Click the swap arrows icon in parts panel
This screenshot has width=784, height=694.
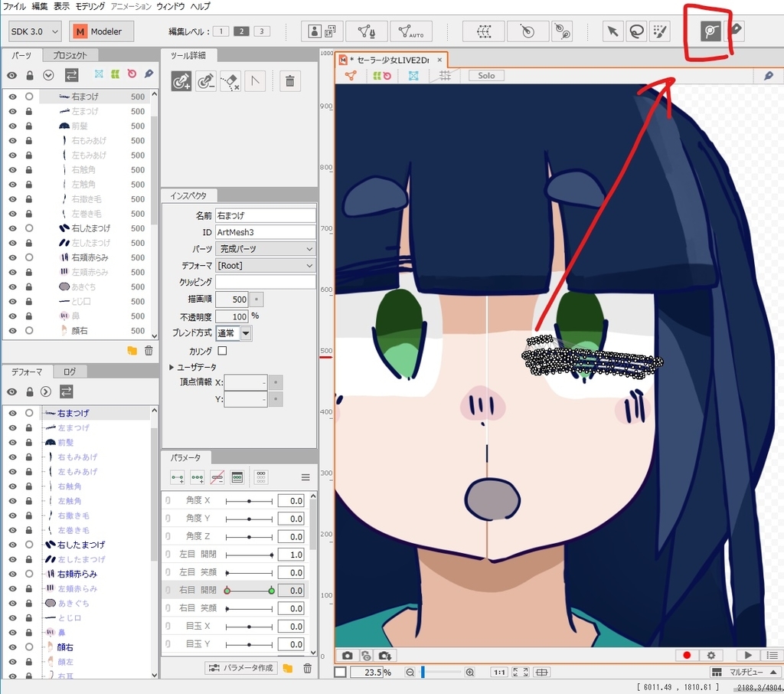click(x=71, y=75)
